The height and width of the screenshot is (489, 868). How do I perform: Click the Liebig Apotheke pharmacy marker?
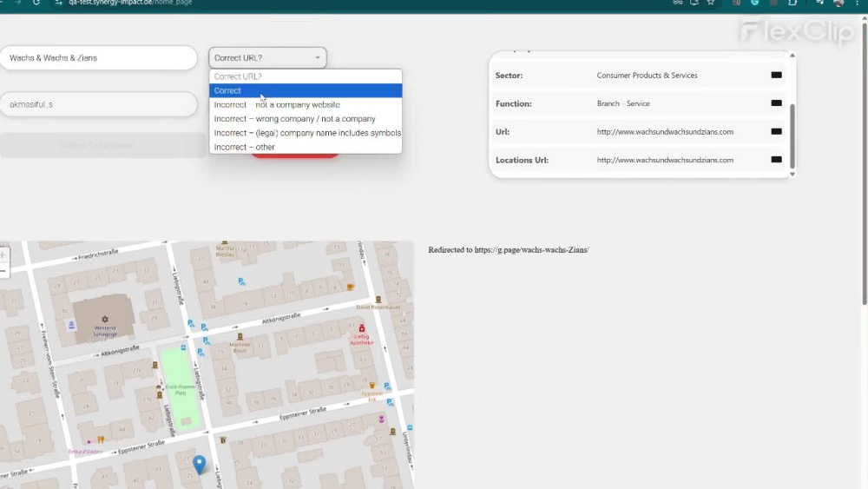tap(362, 328)
